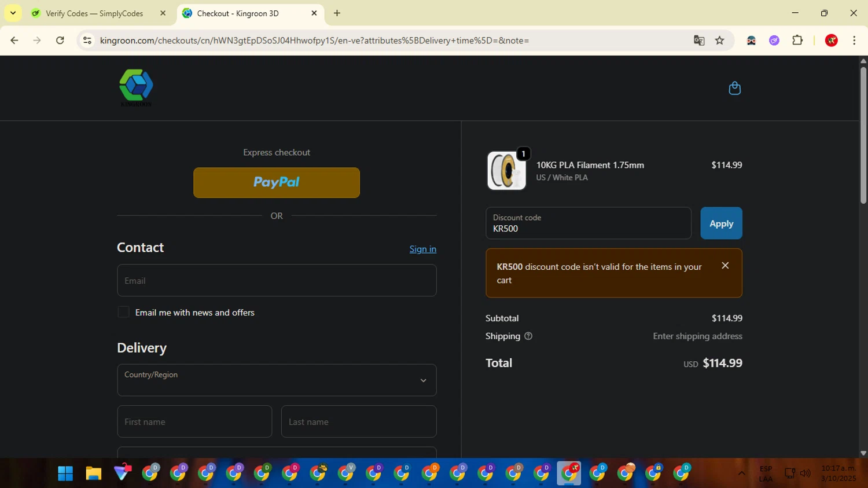The height and width of the screenshot is (488, 868).
Task: Click the First name field
Action: coord(194,421)
